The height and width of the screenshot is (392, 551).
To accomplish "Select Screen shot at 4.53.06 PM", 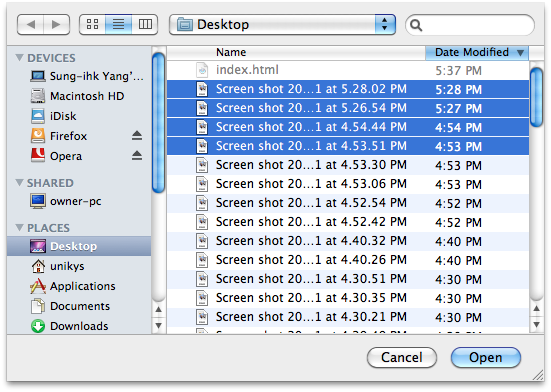I will click(x=348, y=184).
